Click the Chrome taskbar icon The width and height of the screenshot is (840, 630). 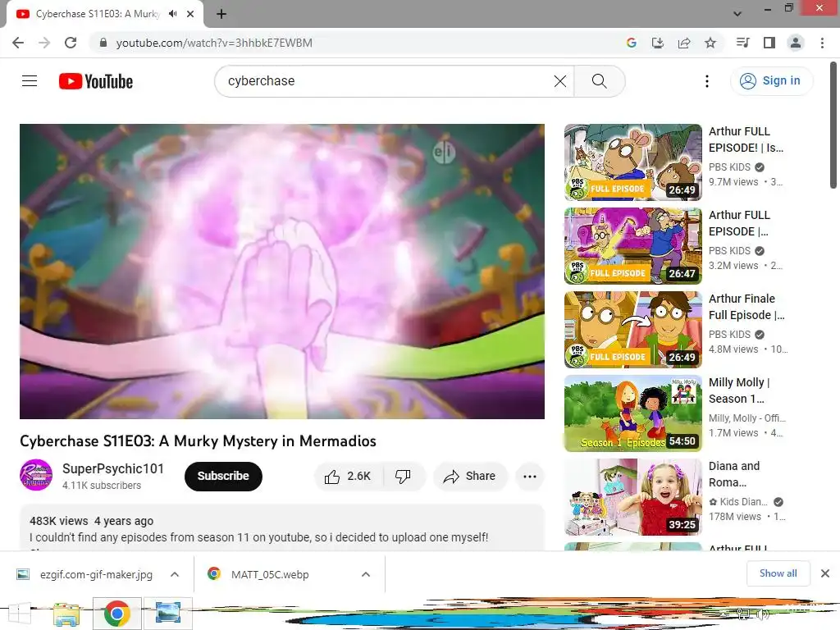coord(116,614)
